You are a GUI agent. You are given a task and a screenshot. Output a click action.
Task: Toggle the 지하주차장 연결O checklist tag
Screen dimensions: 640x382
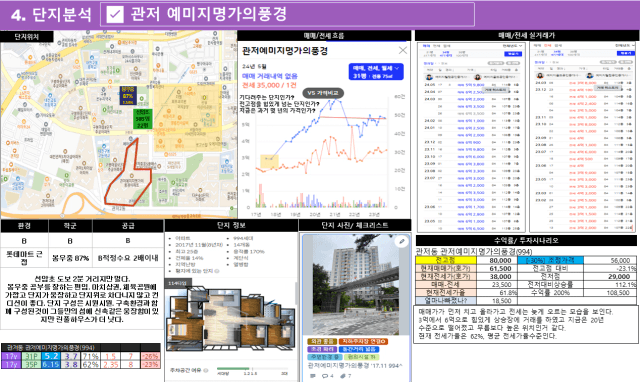pyautogui.click(x=363, y=341)
